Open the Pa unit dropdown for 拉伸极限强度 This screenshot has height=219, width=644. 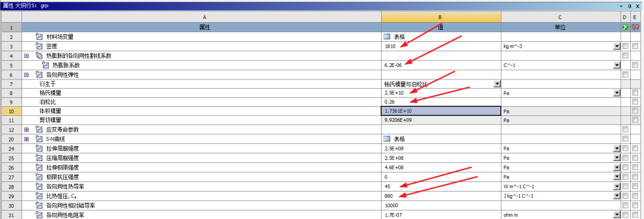pos(617,167)
